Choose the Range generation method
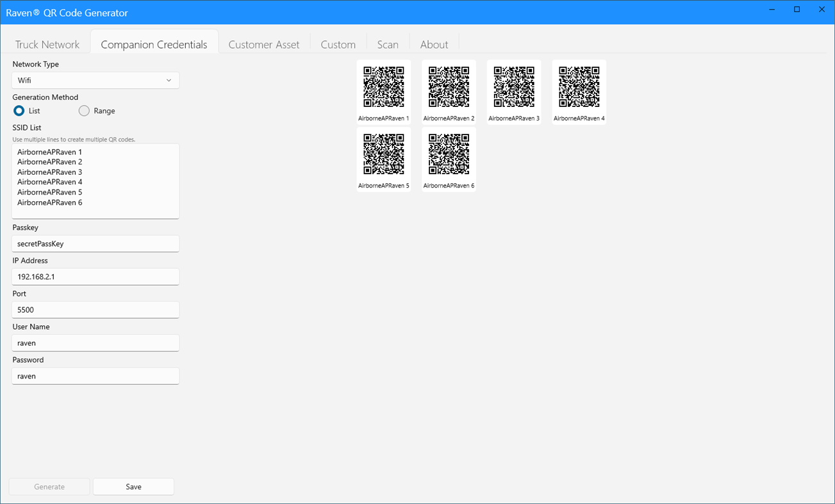 pyautogui.click(x=97, y=111)
